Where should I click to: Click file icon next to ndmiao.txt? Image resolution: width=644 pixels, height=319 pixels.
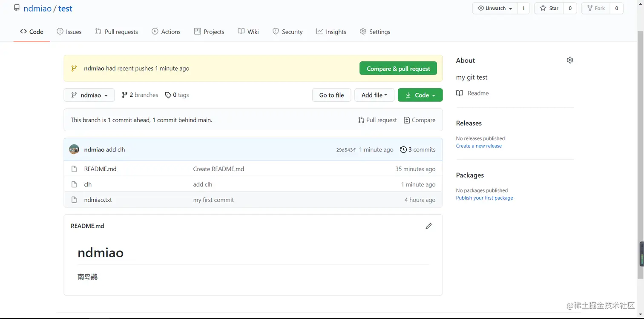click(x=74, y=200)
